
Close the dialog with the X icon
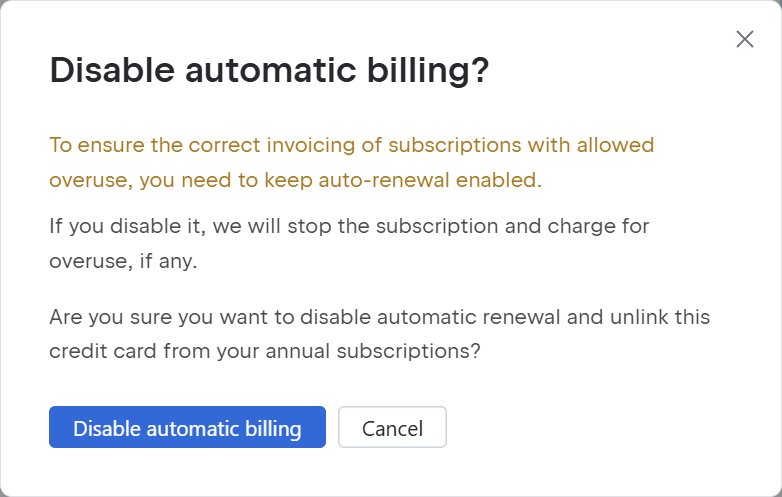[744, 39]
